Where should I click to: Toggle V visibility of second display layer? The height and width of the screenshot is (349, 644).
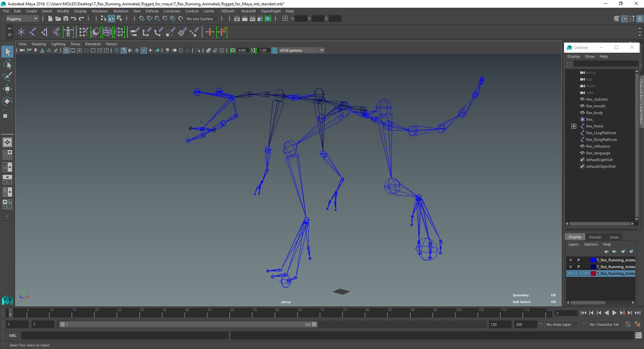click(x=570, y=267)
